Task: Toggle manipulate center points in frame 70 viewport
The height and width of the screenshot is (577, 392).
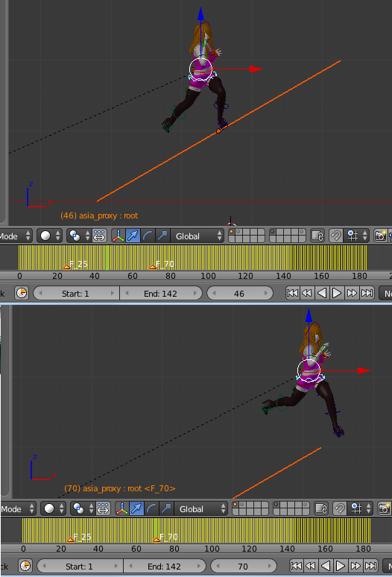Action: tap(103, 508)
